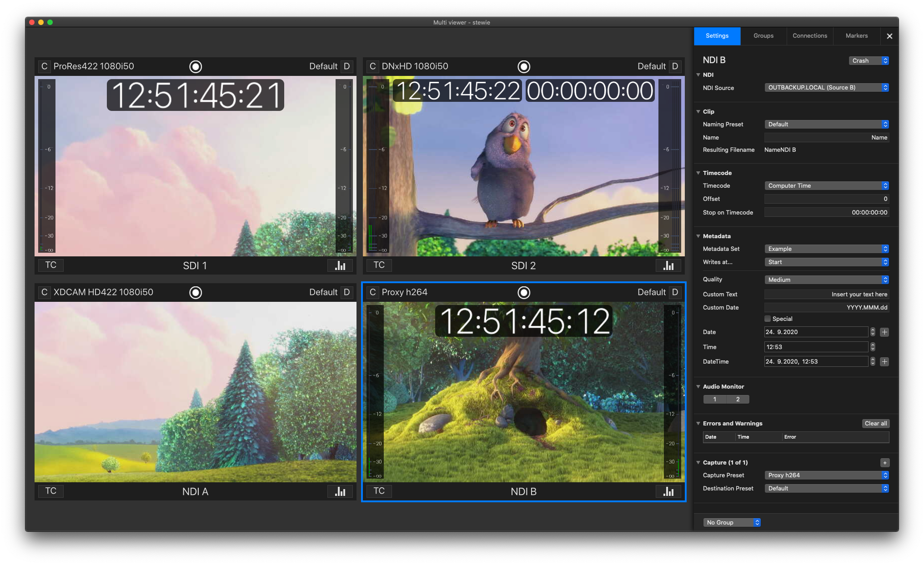Click the D button on SDI 2 viewer
The width and height of the screenshot is (924, 565).
(x=675, y=66)
